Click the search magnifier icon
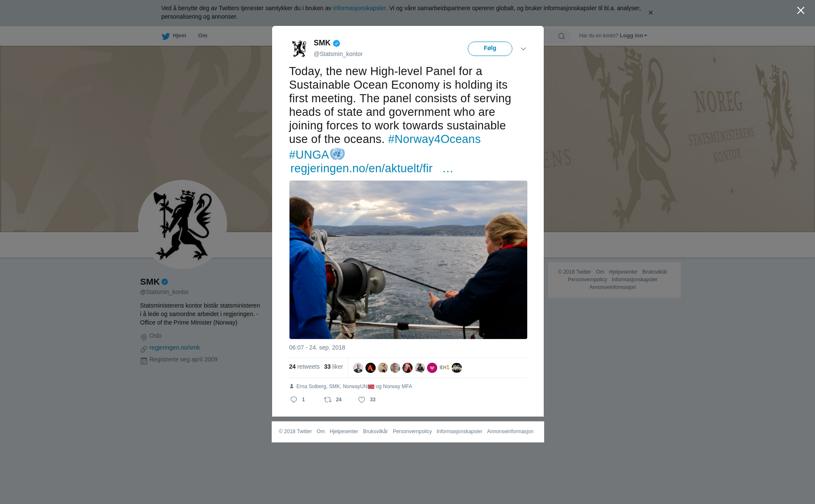Image resolution: width=815 pixels, height=504 pixels. click(562, 36)
